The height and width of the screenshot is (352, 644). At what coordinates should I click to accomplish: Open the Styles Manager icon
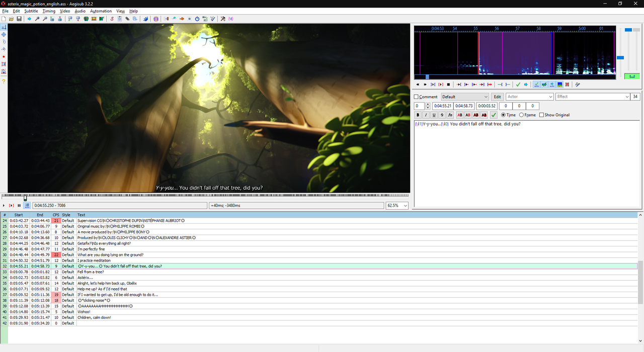(x=112, y=19)
